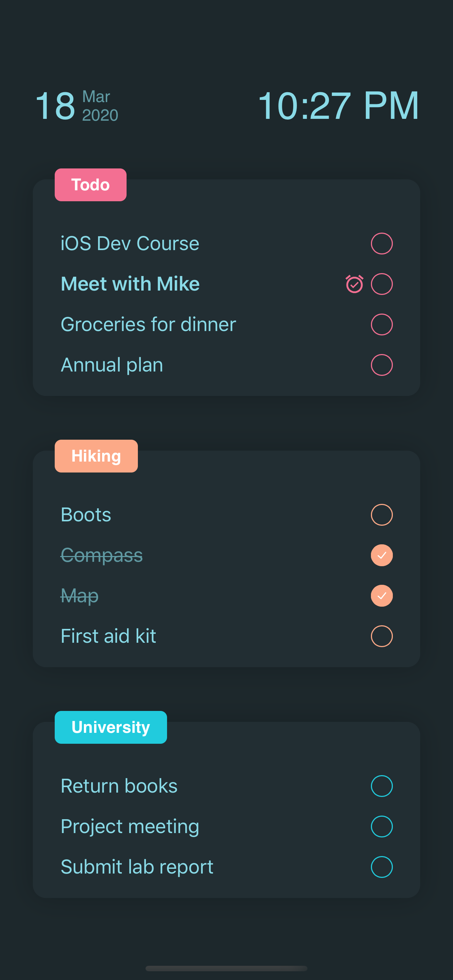Uncheck the completed Map item
This screenshot has height=980, width=453.
click(x=382, y=596)
